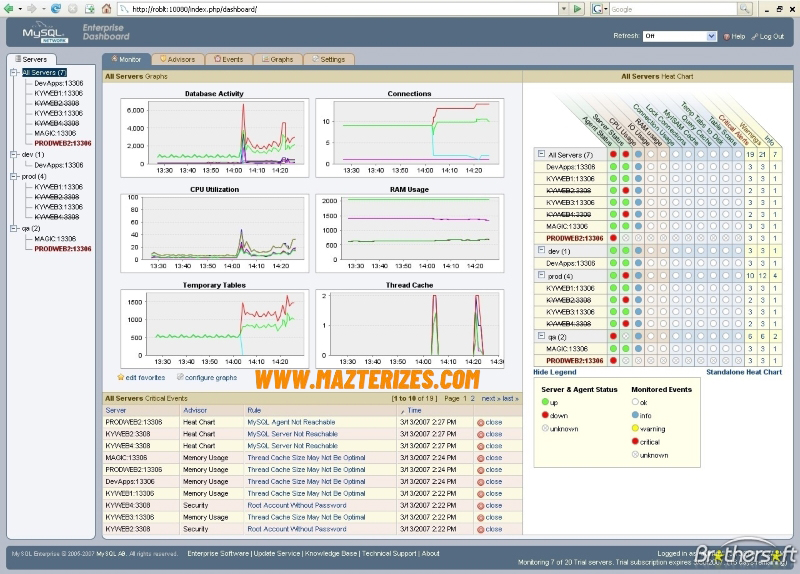Screen dimensions: 800x574
Task: Click red agent status dot in qa (2) row
Action: pos(613,336)
